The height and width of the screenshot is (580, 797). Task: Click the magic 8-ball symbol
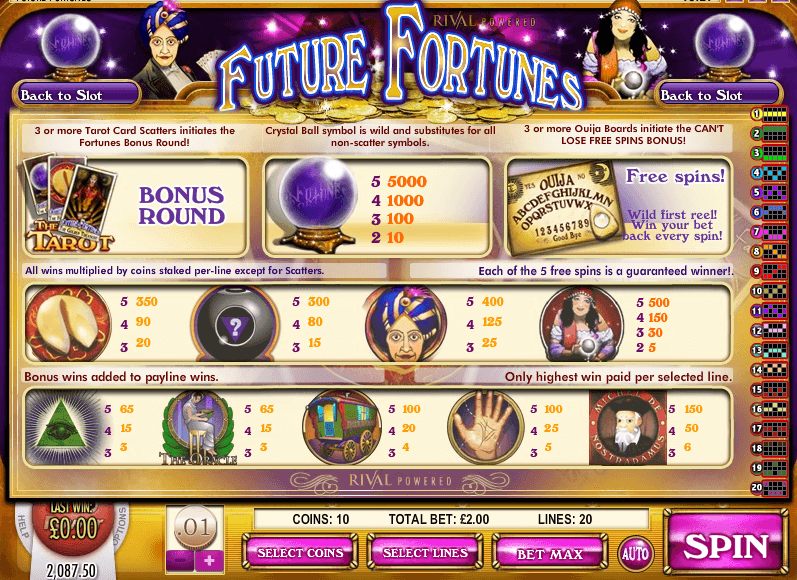click(235, 323)
